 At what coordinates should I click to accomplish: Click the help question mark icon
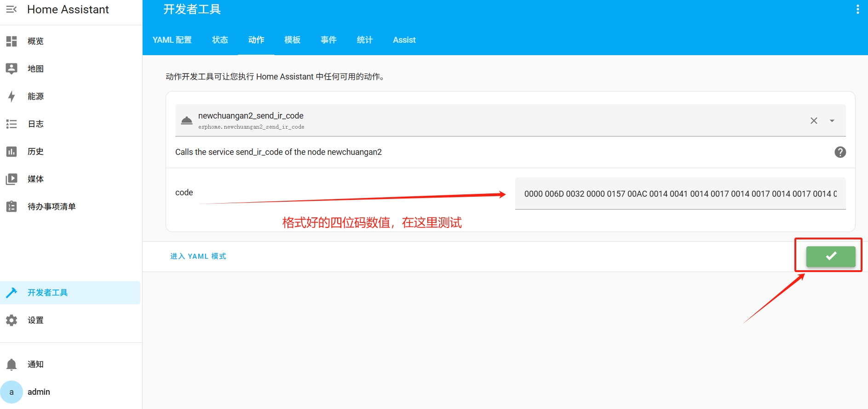pyautogui.click(x=840, y=152)
